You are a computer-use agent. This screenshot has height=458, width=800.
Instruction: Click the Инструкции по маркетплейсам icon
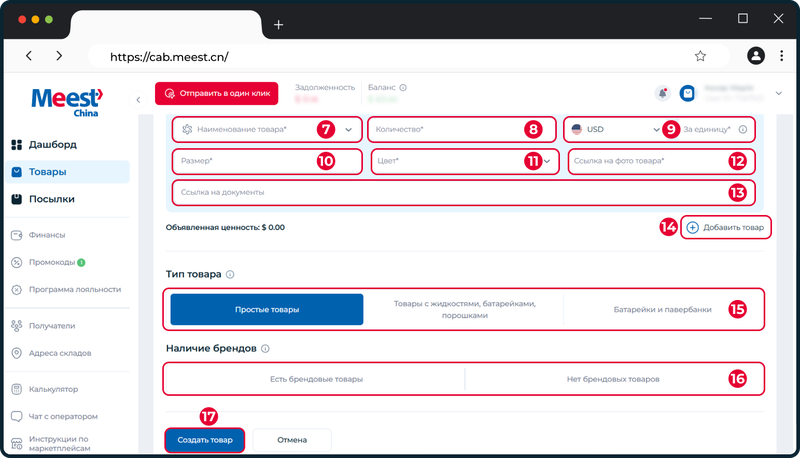[17, 444]
